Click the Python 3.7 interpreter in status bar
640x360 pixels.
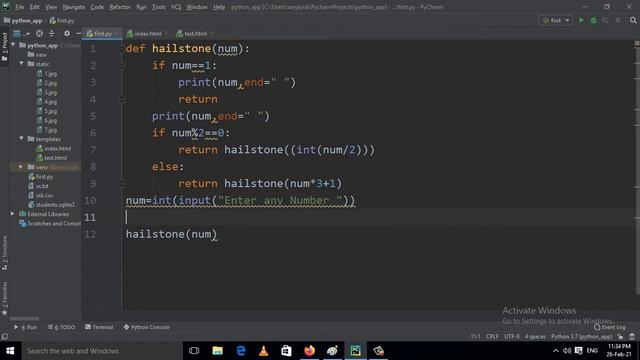pyautogui.click(x=581, y=336)
